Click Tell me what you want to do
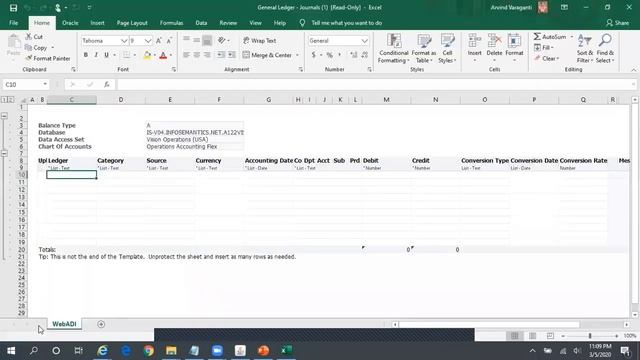 coord(347,23)
